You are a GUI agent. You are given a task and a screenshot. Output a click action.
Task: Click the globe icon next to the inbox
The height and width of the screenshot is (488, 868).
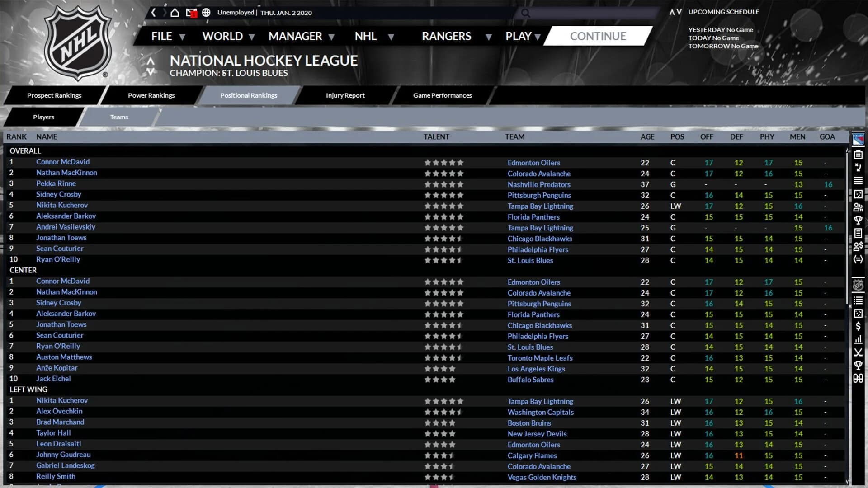tap(207, 13)
